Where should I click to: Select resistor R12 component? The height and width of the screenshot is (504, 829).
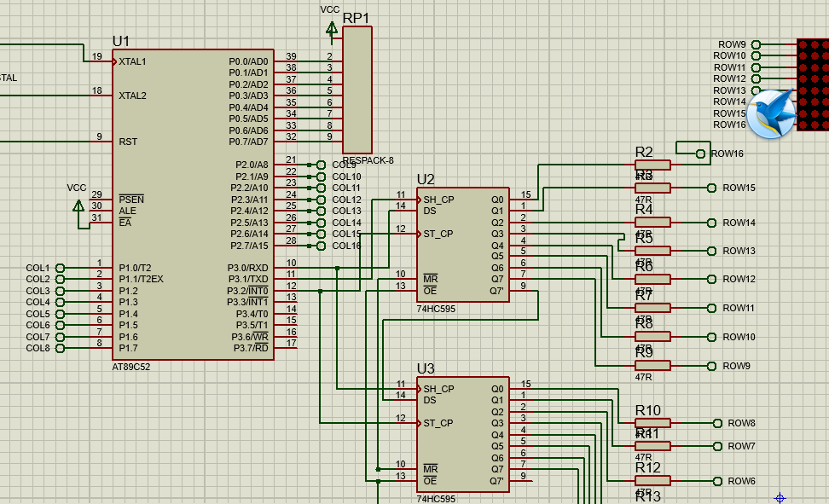(652, 481)
